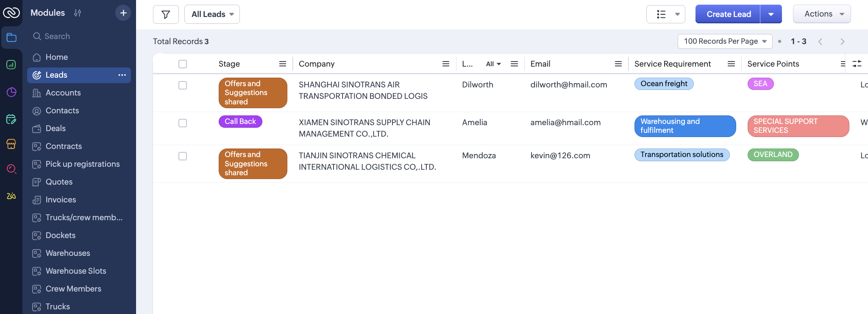The image size is (868, 314).
Task: Click the Service Points column header
Action: pyautogui.click(x=773, y=64)
